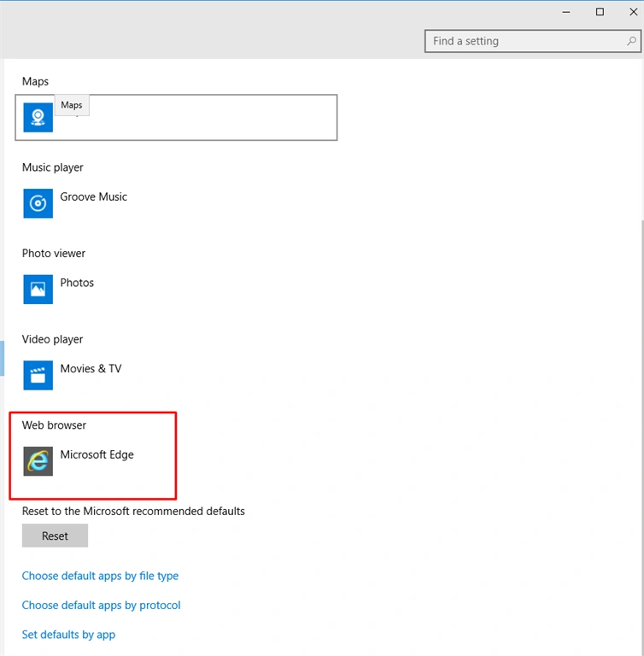Select Groove Music default player label
This screenshot has width=644, height=656.
94,196
